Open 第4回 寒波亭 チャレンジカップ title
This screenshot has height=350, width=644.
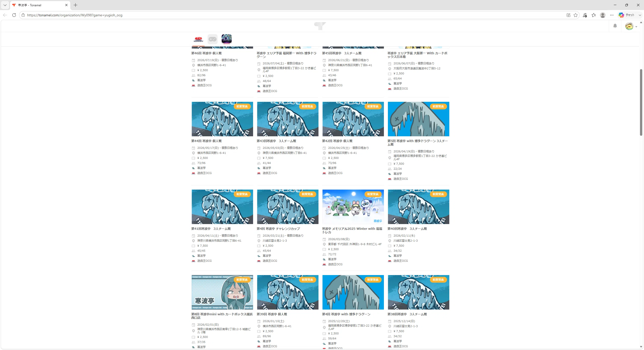coord(278,229)
